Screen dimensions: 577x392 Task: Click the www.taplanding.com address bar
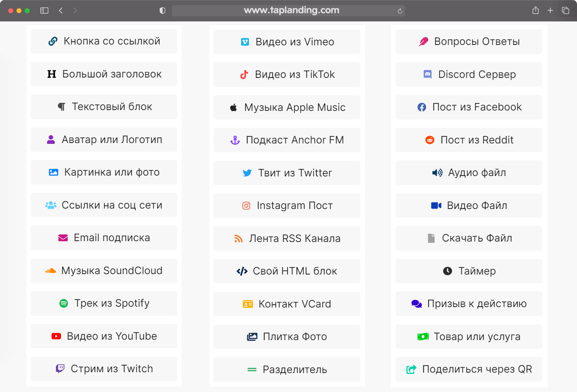288,11
